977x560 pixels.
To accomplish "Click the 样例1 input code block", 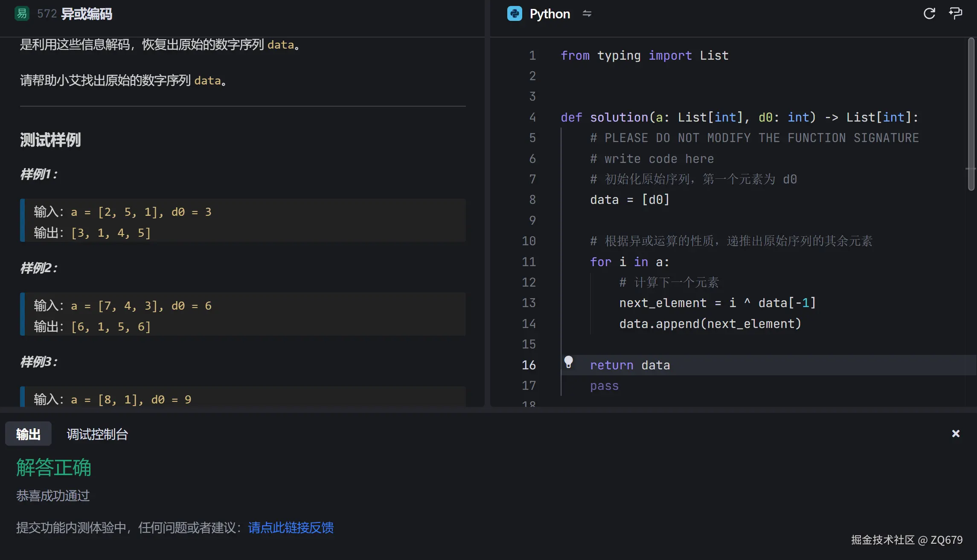I will (243, 221).
